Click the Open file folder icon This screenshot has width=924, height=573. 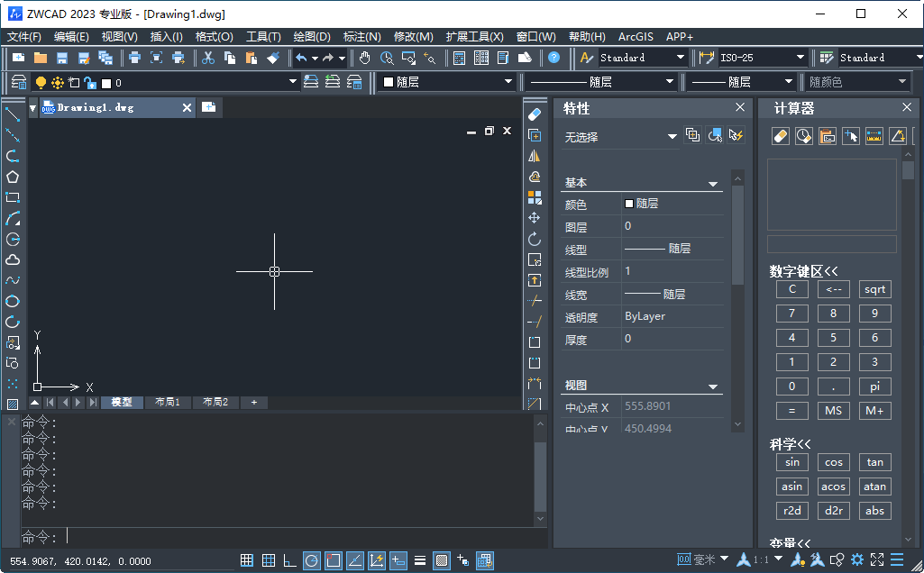pyautogui.click(x=40, y=58)
